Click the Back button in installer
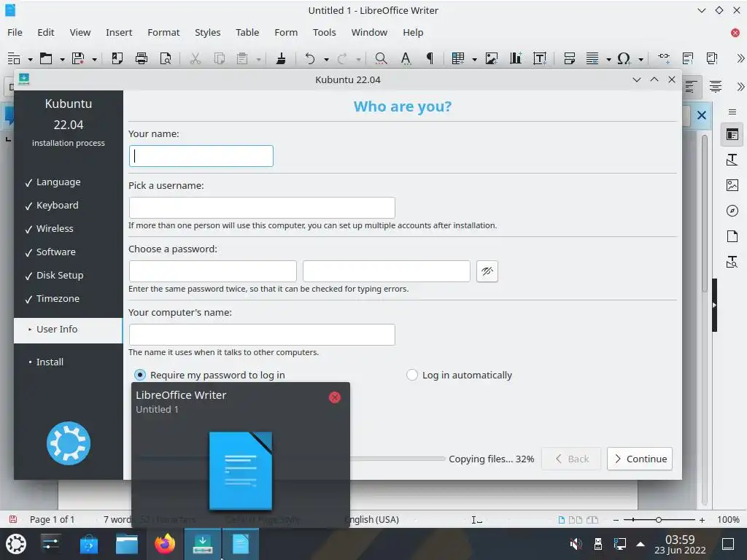 tap(571, 459)
